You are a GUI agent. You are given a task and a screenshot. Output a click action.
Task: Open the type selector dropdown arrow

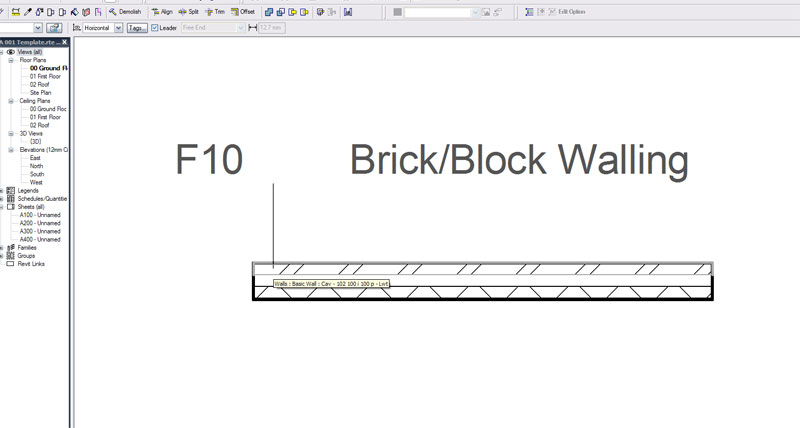coord(38,28)
